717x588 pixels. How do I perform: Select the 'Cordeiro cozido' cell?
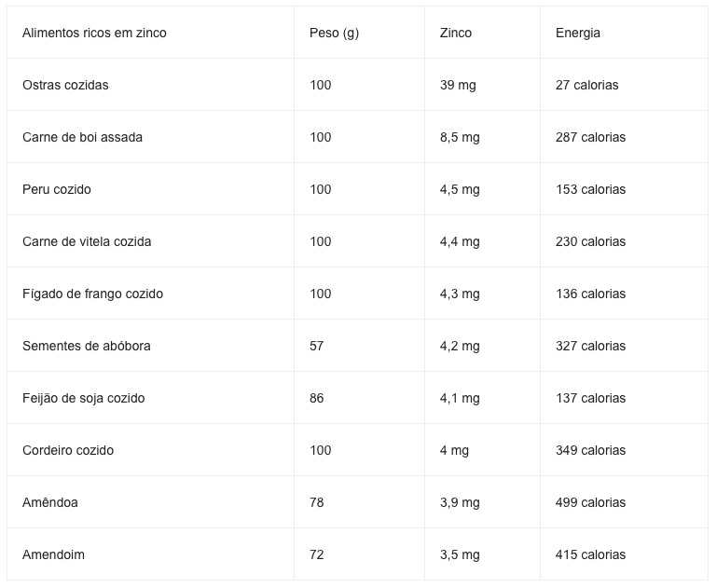150,450
